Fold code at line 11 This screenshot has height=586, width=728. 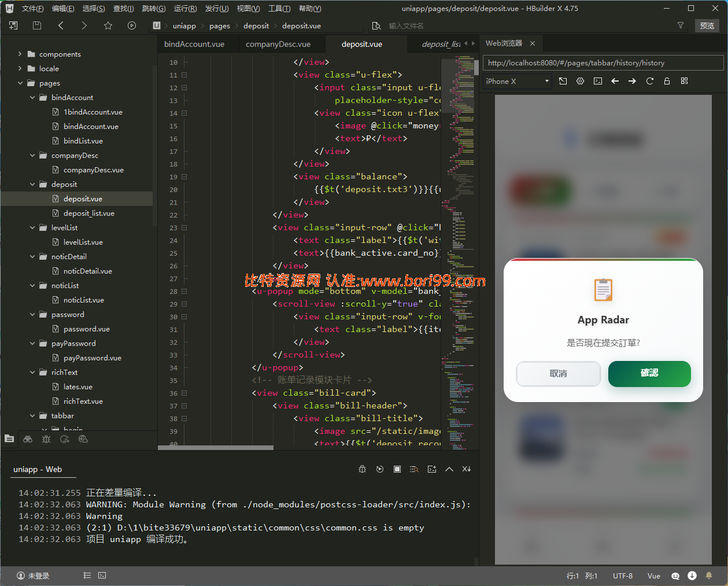pyautogui.click(x=184, y=75)
